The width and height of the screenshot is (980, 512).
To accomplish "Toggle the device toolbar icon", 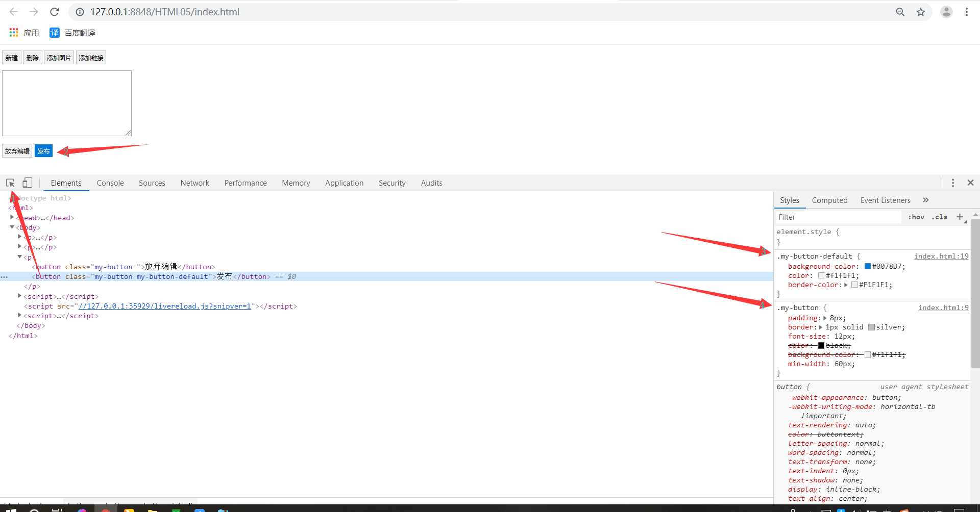I will tap(28, 183).
